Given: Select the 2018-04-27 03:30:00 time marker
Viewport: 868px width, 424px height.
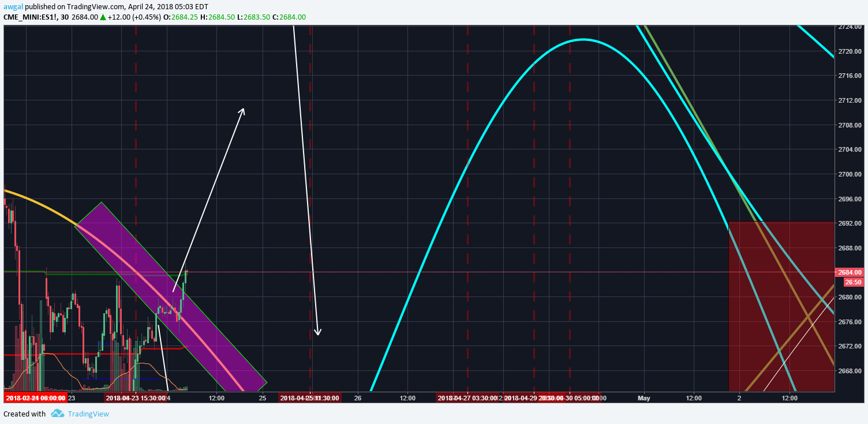Looking at the screenshot, I should tap(467, 398).
